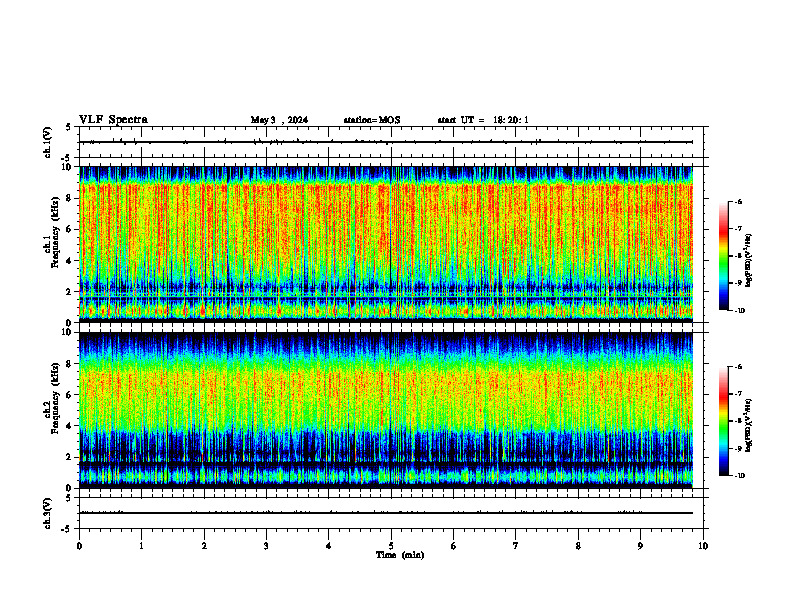Click the "2" kHz tick on ch.1 frequency axis
Viewport: 792px width, 612px height.
tap(70, 291)
